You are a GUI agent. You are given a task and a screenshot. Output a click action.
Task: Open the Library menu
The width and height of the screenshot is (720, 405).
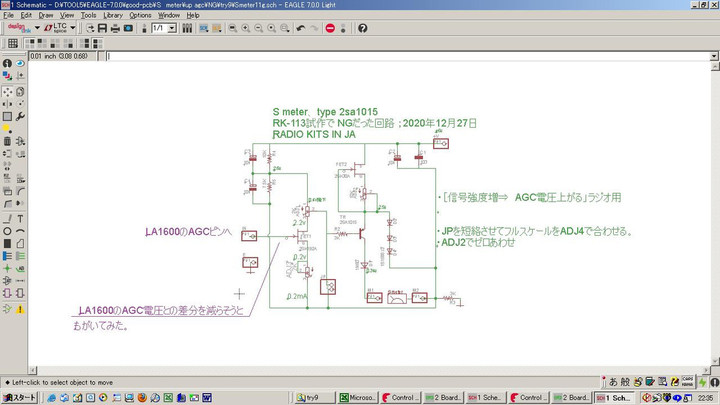[113, 15]
